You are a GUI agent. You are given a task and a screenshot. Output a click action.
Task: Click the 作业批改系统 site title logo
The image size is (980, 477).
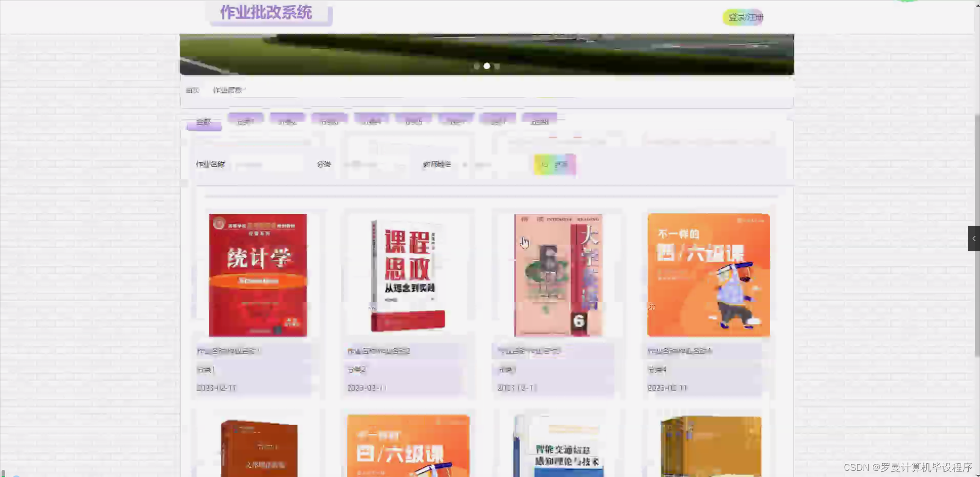point(266,12)
